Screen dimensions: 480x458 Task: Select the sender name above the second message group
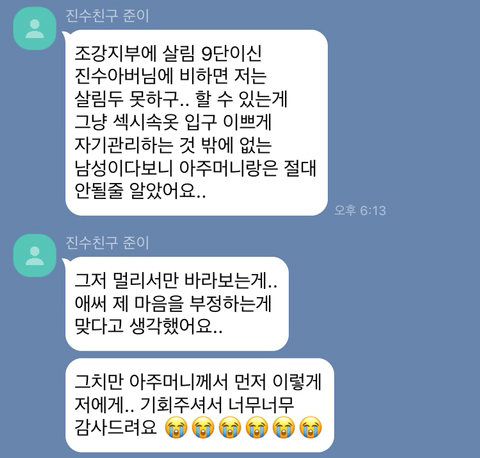[x=107, y=243]
